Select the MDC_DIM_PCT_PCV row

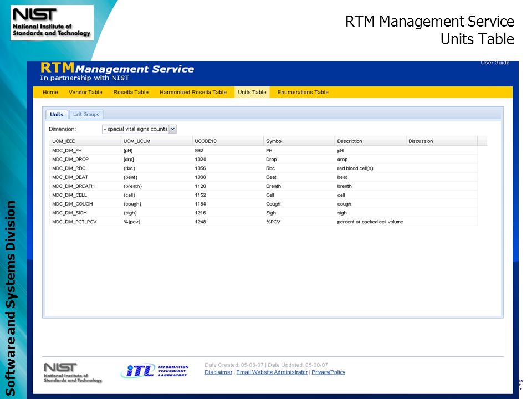click(264, 222)
